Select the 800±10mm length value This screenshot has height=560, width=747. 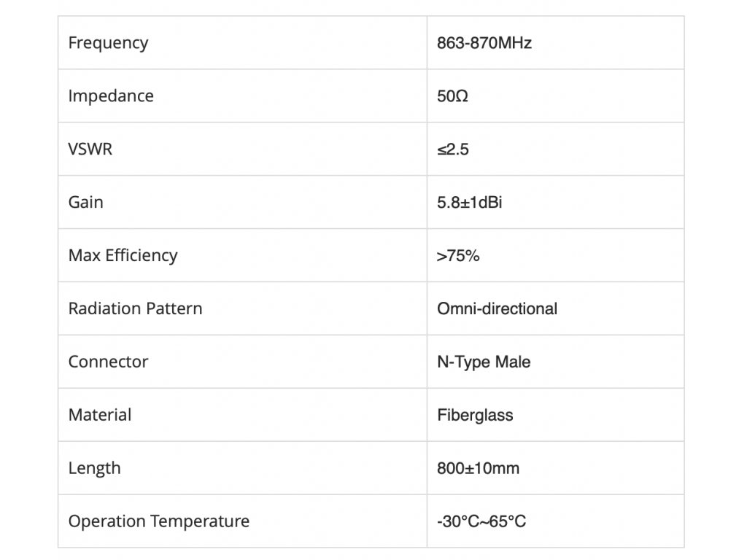click(479, 468)
